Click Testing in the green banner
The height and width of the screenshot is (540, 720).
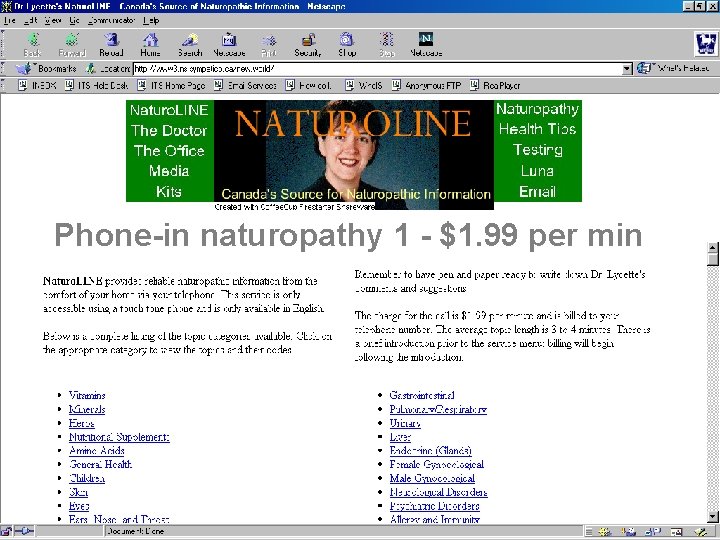(538, 150)
